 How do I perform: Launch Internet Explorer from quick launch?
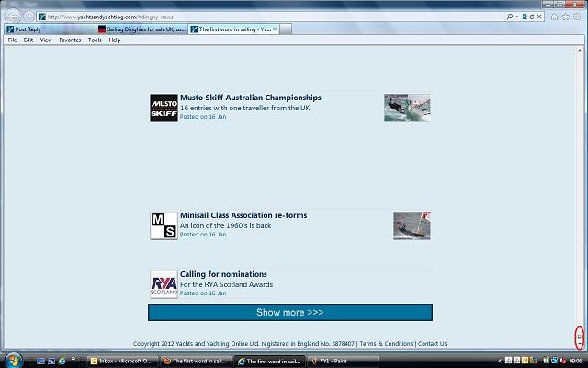62,362
